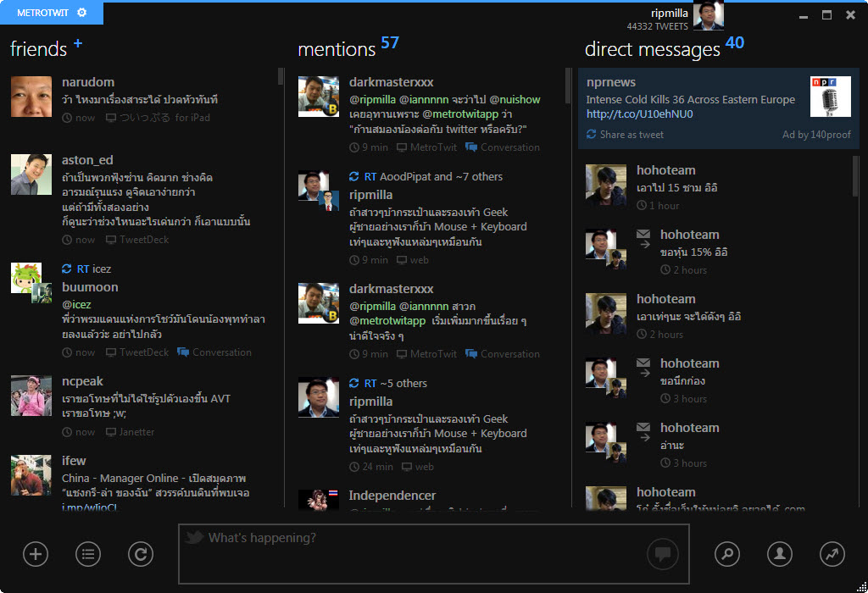Click the trends arrow button

pyautogui.click(x=832, y=554)
